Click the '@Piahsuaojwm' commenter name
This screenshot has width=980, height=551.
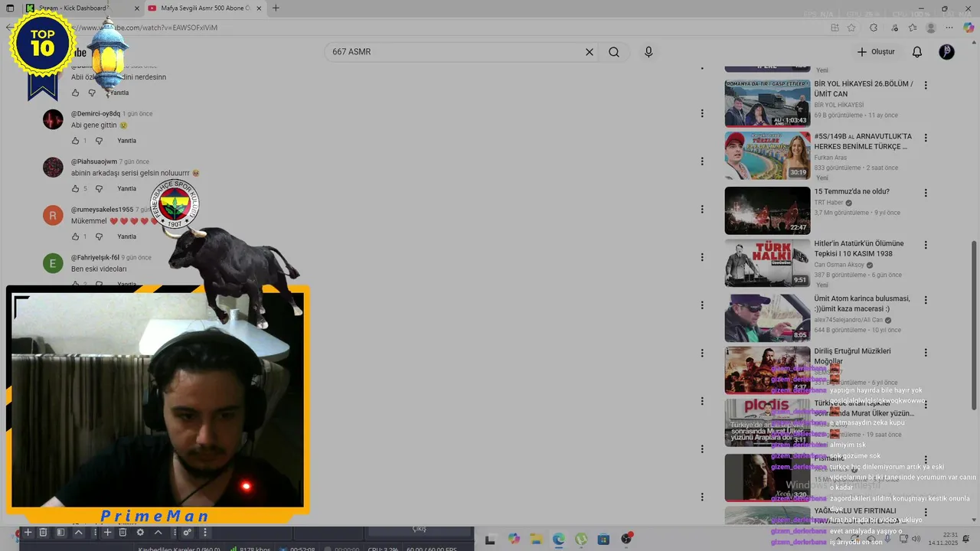94,161
